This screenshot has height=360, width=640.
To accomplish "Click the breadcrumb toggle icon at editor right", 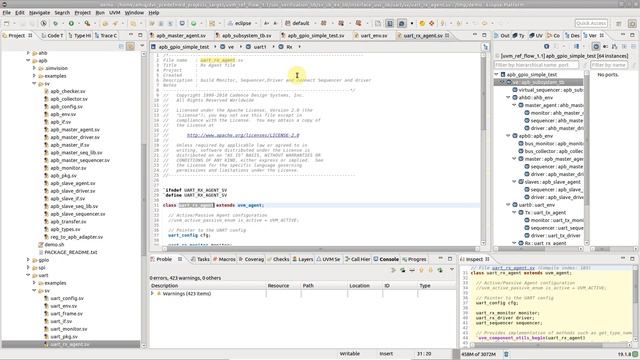I will pyautogui.click(x=485, y=47).
